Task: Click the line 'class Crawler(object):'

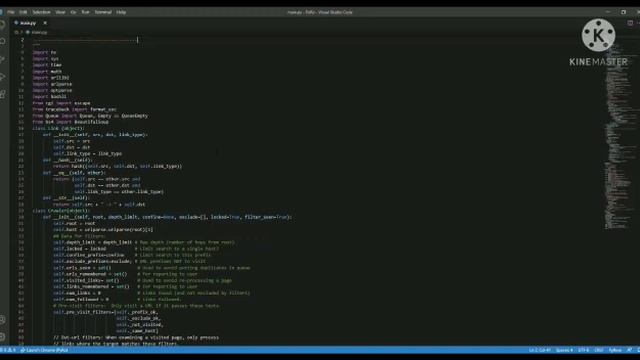Action: pyautogui.click(x=61, y=211)
